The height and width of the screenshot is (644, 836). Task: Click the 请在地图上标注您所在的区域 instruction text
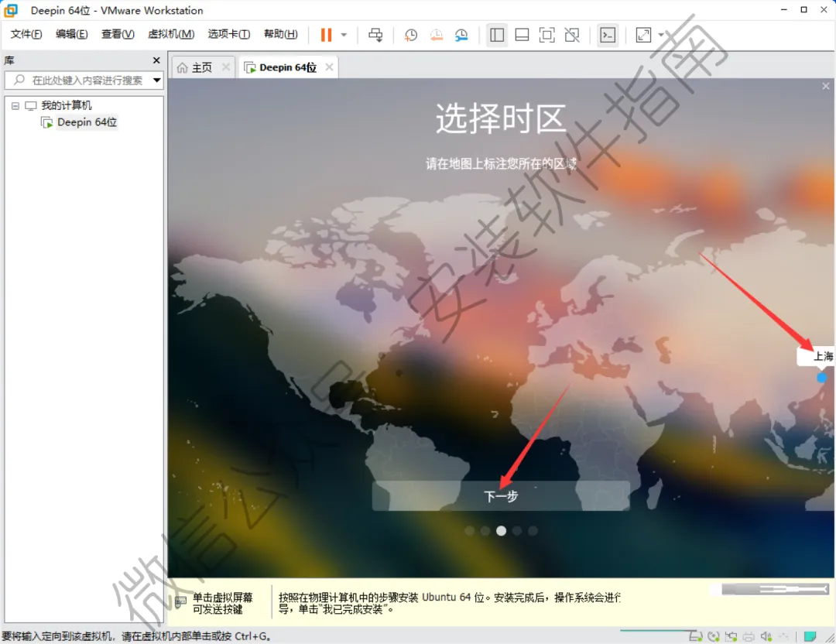(501, 163)
